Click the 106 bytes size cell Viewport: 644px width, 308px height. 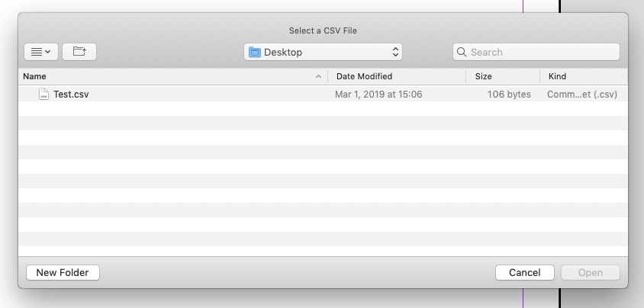(509, 95)
